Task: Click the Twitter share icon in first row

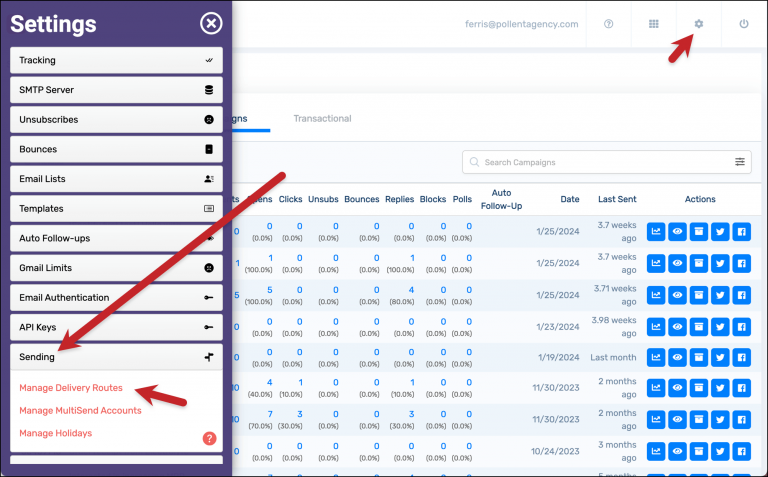Action: pos(720,232)
